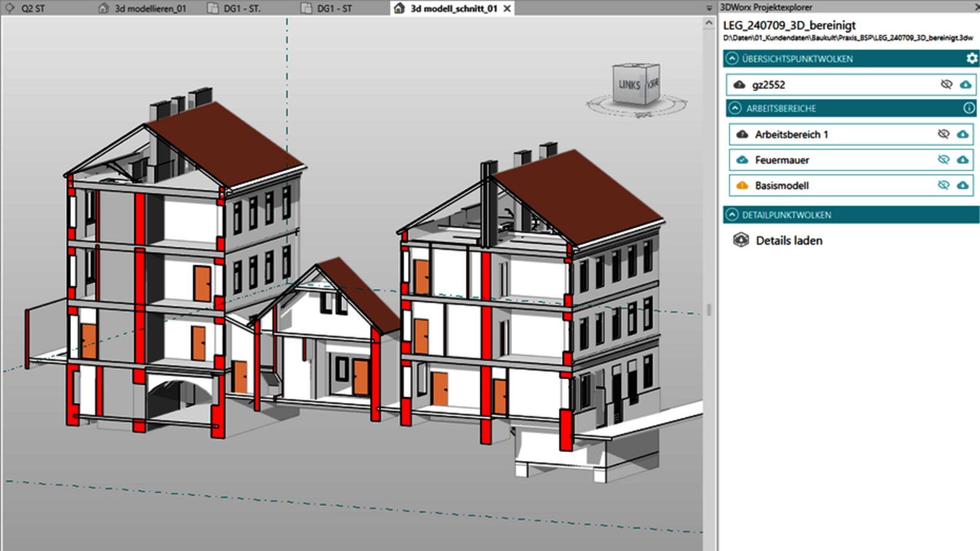Toggle visibility of Arbeitsbereich 1

click(944, 134)
